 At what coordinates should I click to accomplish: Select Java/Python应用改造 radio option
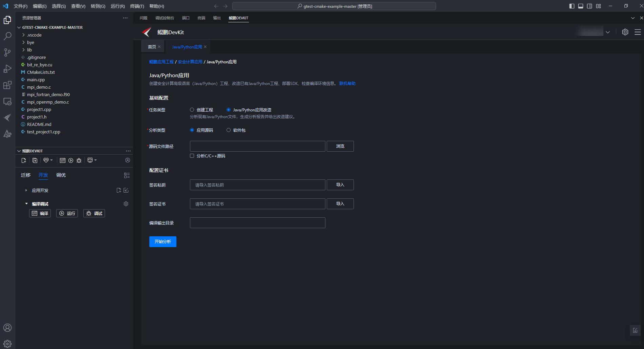[229, 110]
